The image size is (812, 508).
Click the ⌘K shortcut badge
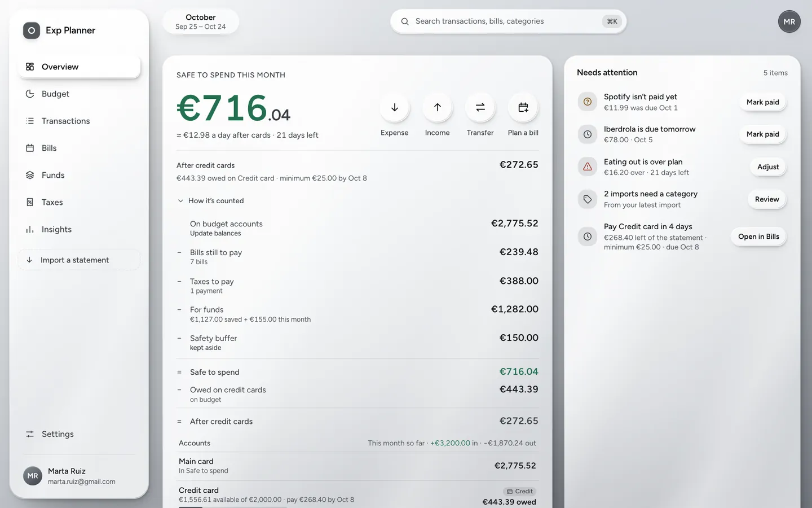point(612,21)
